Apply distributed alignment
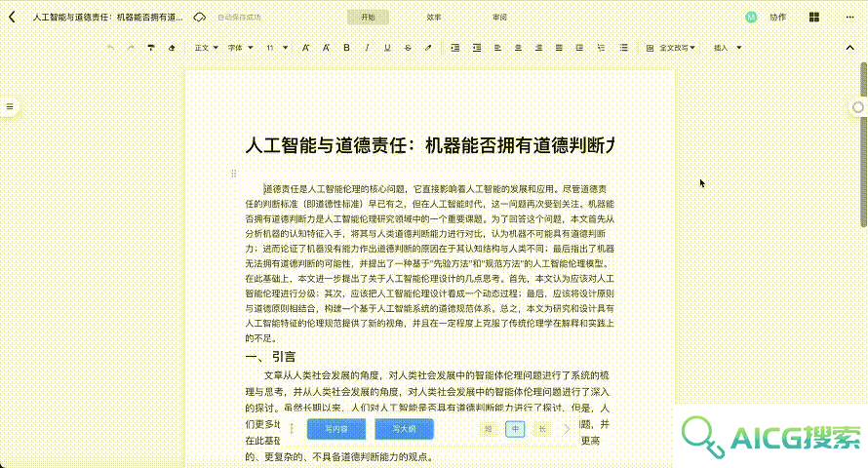 pos(579,48)
